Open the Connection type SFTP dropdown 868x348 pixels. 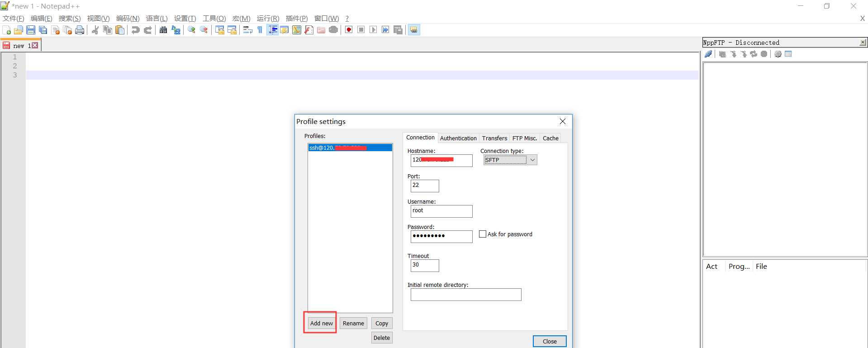pyautogui.click(x=510, y=160)
